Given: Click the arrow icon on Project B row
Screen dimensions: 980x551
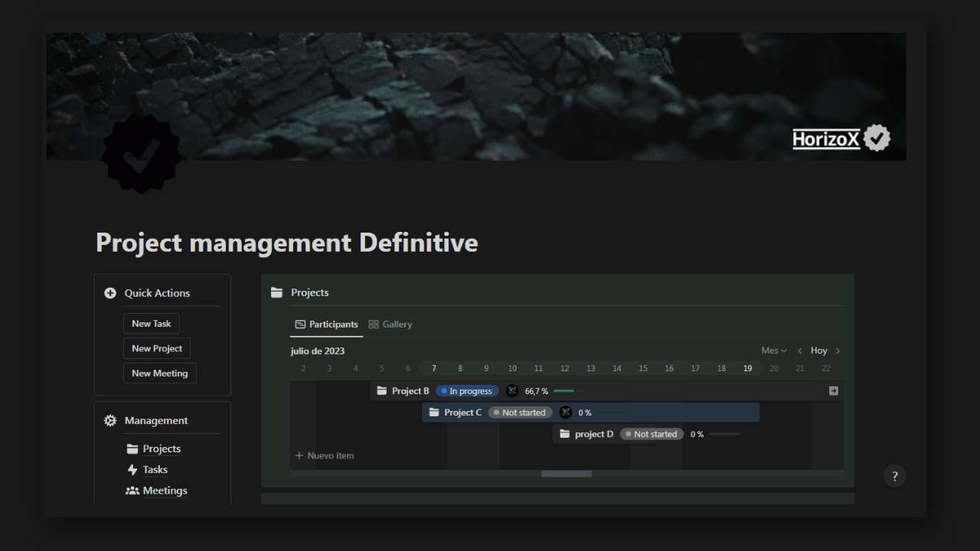Looking at the screenshot, I should pos(834,391).
